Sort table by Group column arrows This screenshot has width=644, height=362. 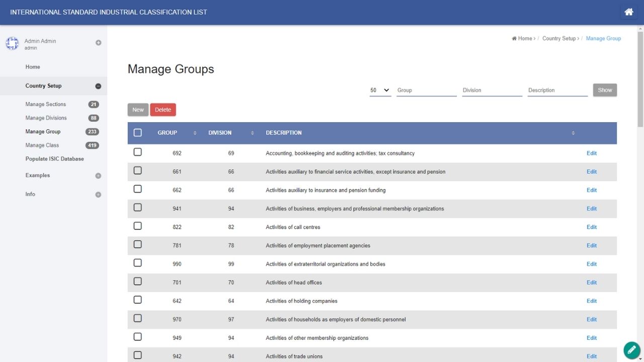[195, 133]
